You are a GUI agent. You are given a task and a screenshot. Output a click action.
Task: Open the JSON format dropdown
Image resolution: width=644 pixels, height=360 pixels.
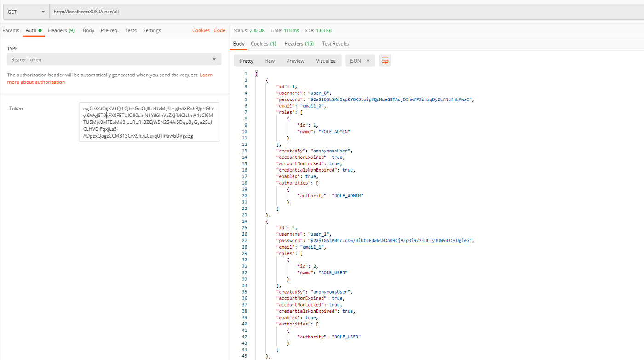click(360, 60)
